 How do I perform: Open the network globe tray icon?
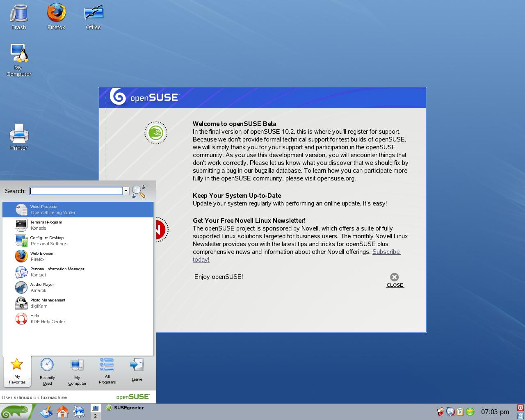(450, 412)
